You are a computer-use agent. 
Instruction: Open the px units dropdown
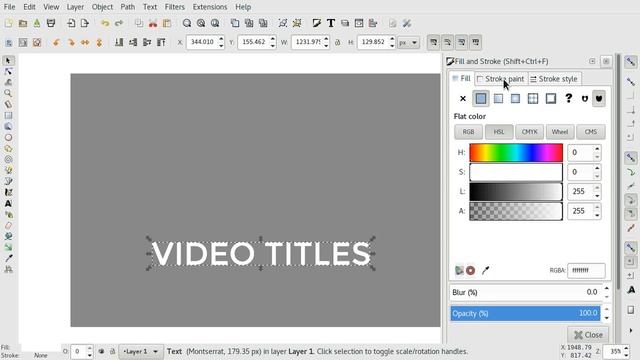point(409,42)
